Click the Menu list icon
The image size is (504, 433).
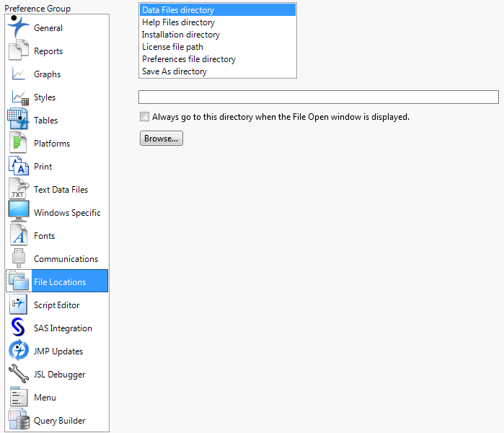coord(19,396)
